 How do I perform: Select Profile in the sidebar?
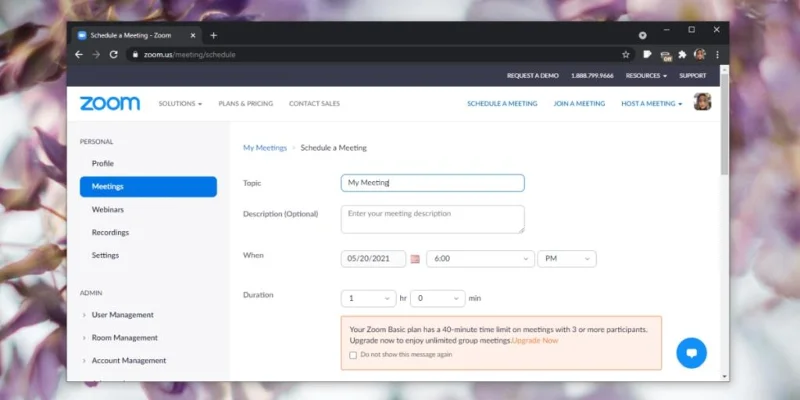click(103, 164)
